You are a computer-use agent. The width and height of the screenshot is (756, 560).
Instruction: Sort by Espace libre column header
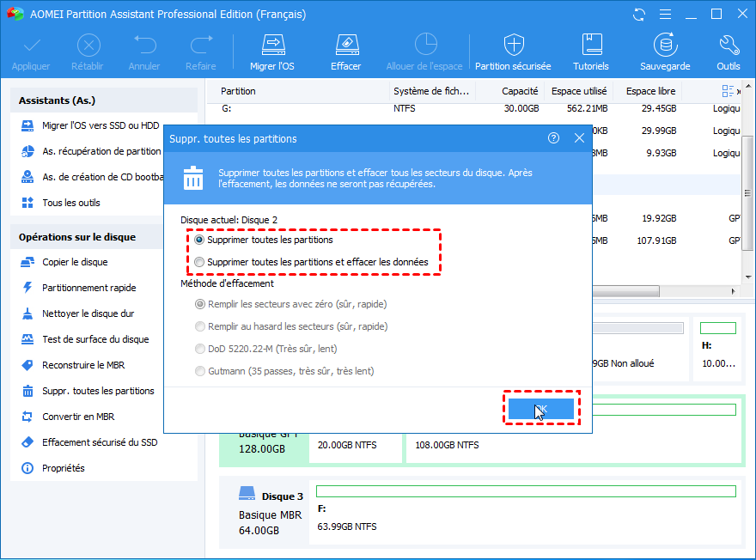pyautogui.click(x=650, y=91)
